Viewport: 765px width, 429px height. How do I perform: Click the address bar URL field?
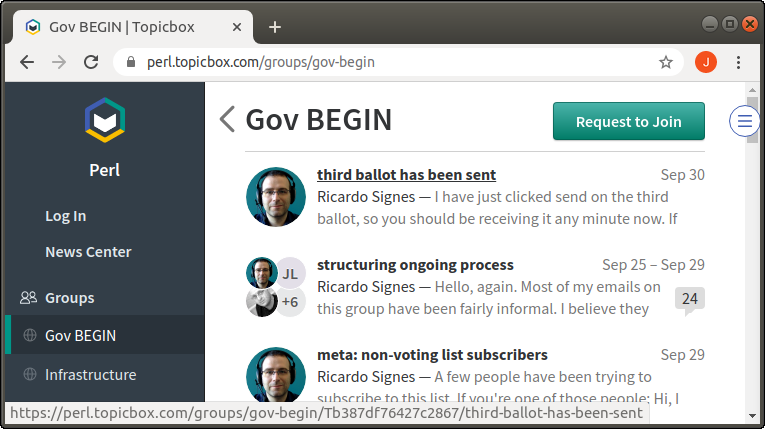click(x=400, y=62)
